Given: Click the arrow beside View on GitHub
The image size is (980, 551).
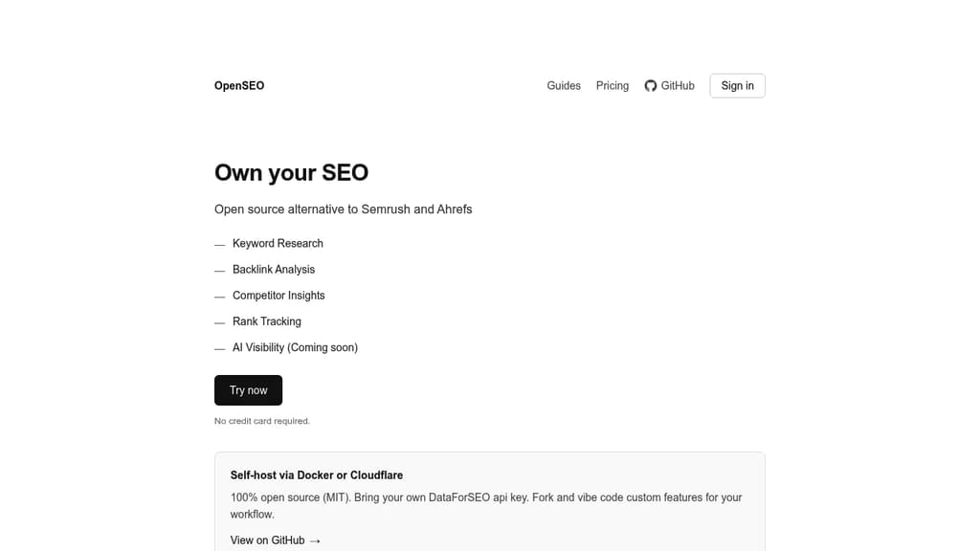Looking at the screenshot, I should coord(316,540).
